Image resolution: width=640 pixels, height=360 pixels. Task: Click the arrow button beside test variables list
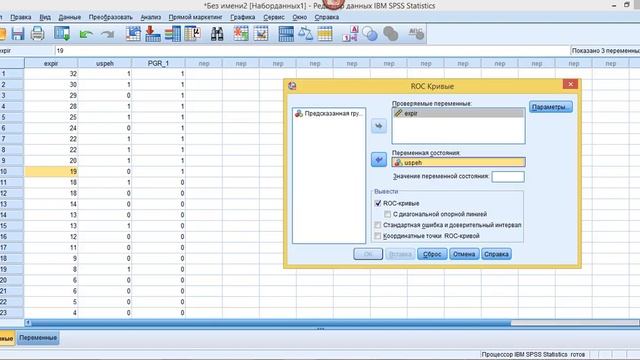pyautogui.click(x=379, y=126)
